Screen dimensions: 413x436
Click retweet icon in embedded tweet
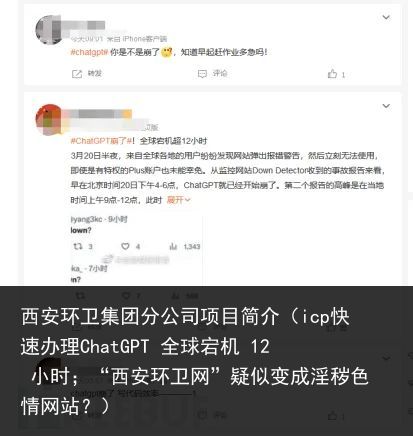(78, 247)
